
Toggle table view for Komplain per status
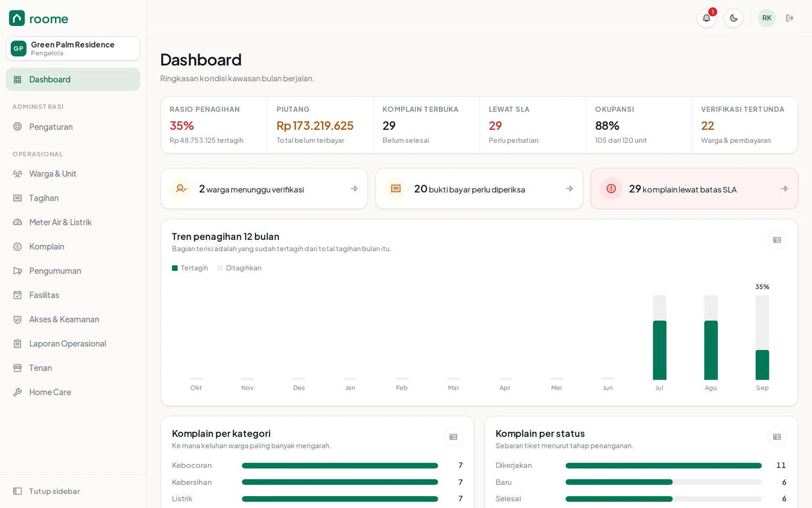(777, 437)
